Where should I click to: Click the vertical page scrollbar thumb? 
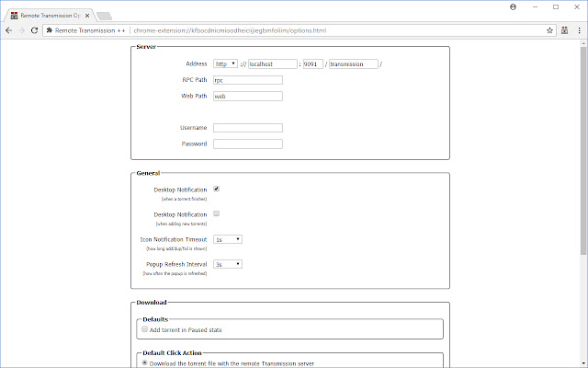(x=583, y=150)
